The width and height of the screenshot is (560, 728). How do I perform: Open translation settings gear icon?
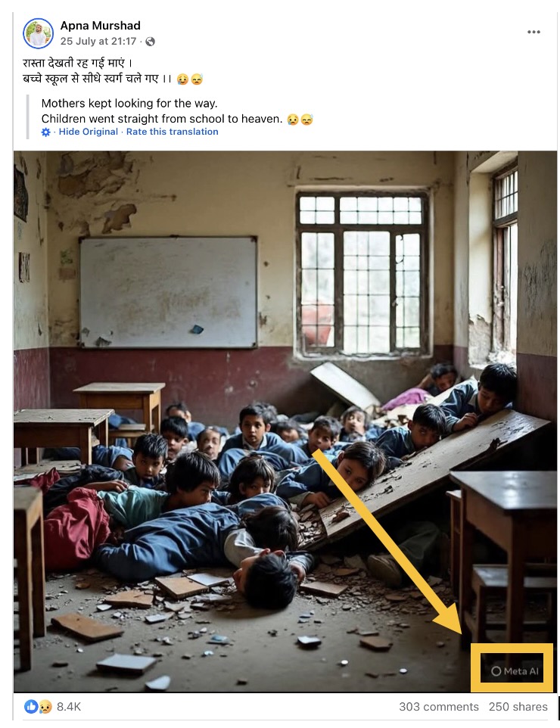click(x=45, y=132)
